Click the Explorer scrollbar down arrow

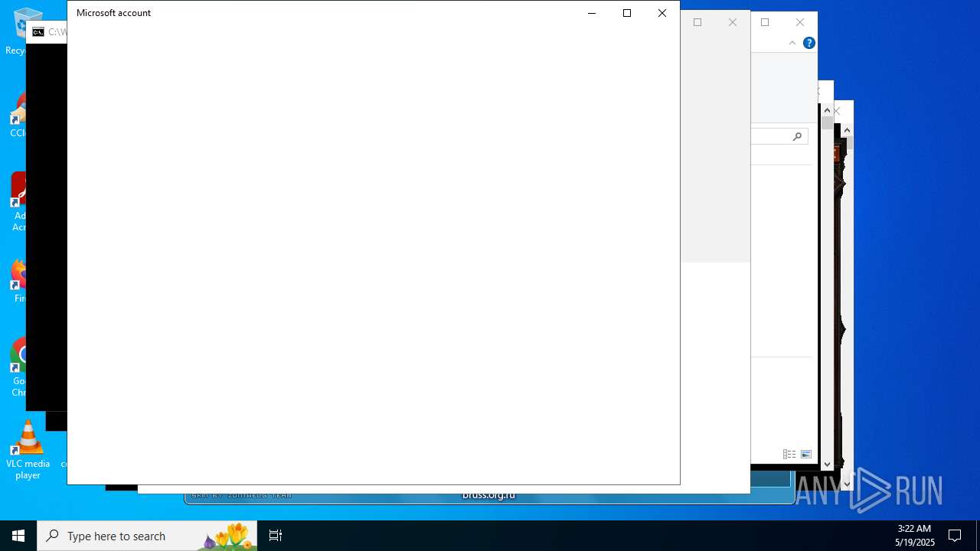click(x=827, y=464)
